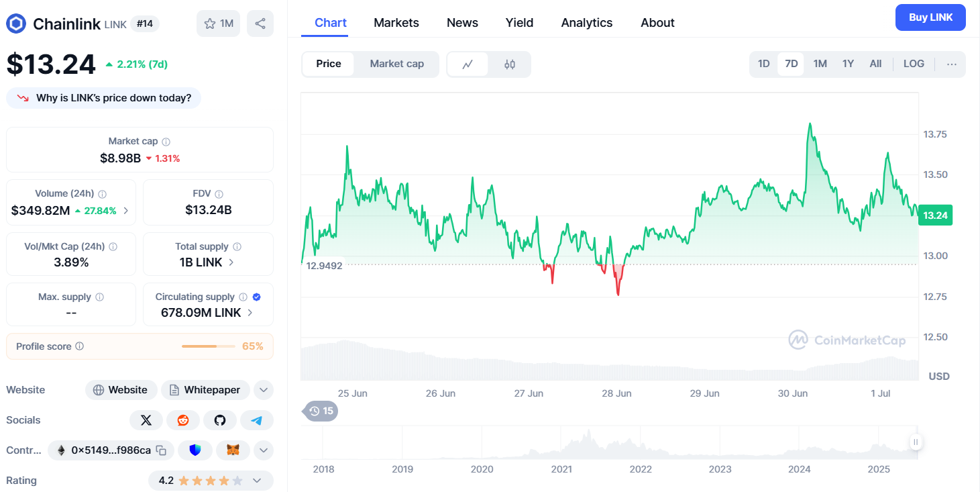This screenshot has width=980, height=492.
Task: Open the Whitepaper link button
Action: tap(205, 390)
